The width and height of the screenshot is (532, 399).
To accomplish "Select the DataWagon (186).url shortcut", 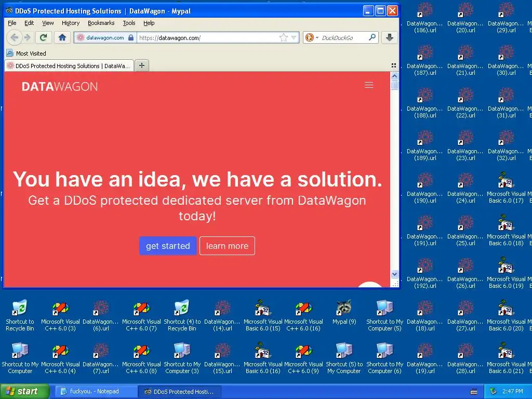I will (x=425, y=17).
